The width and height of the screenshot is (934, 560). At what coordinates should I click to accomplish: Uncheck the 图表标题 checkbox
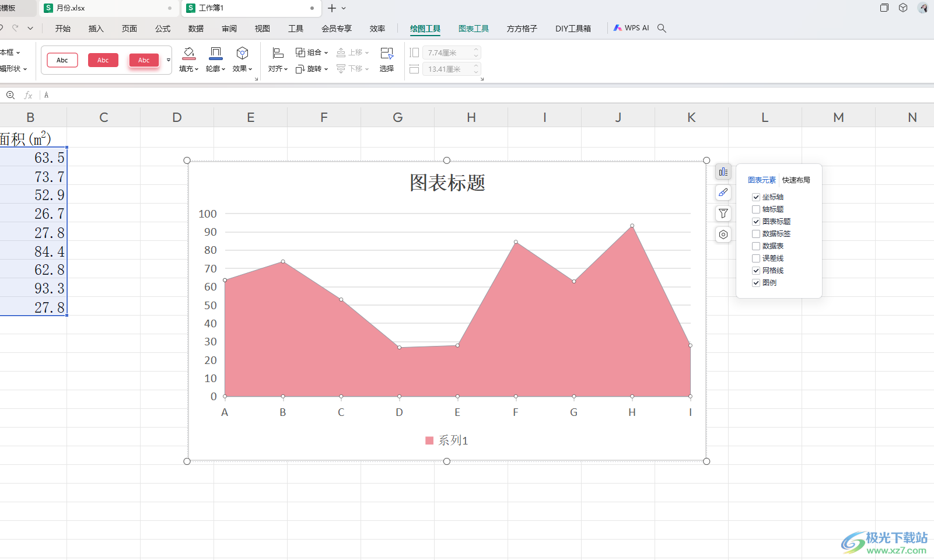(756, 222)
